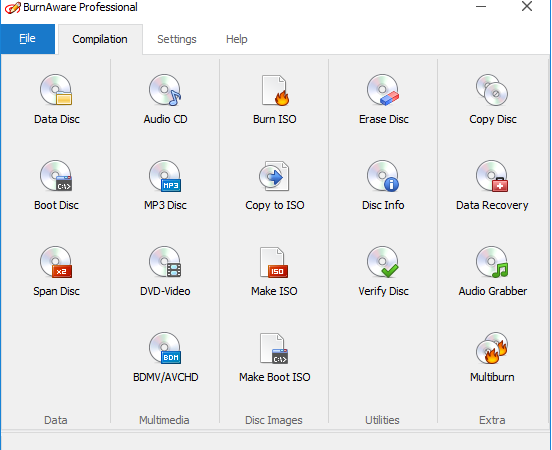Choose the Boot Disc option
This screenshot has width=552, height=450.
point(56,186)
